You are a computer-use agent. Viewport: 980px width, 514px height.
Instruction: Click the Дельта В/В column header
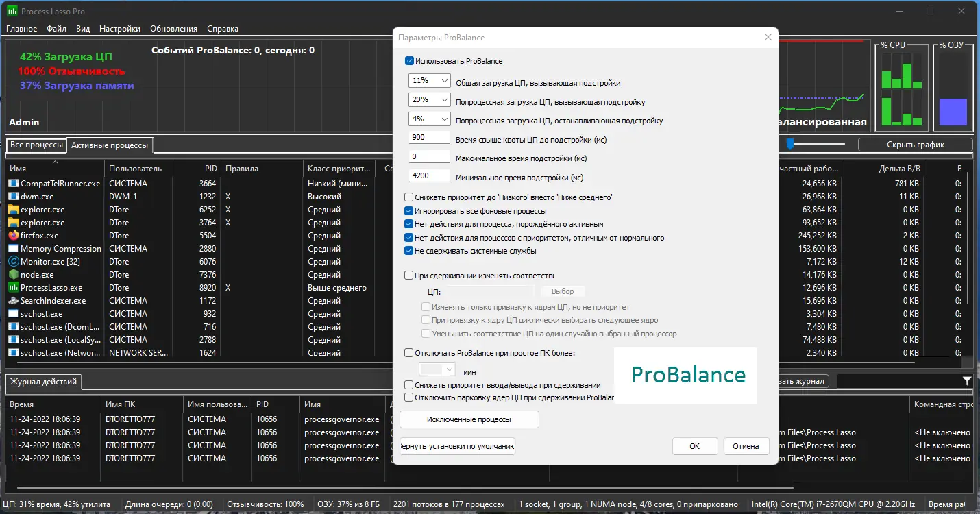click(x=883, y=169)
